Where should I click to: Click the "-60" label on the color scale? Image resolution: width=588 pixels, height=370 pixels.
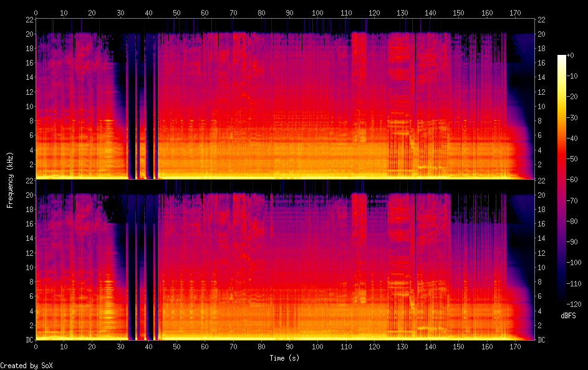(x=572, y=179)
